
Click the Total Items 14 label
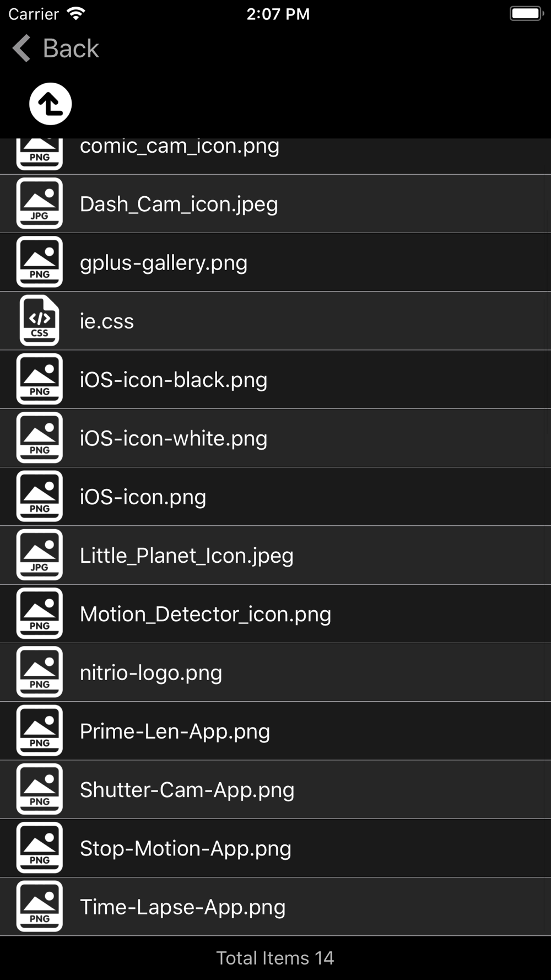[275, 958]
